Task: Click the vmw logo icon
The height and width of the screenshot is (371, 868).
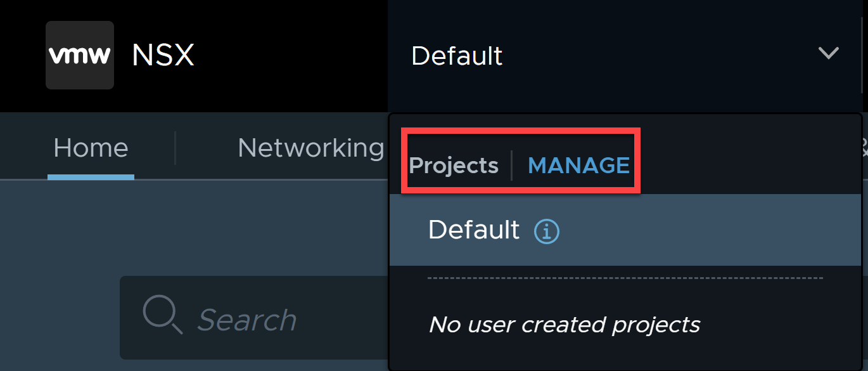Action: (80, 55)
